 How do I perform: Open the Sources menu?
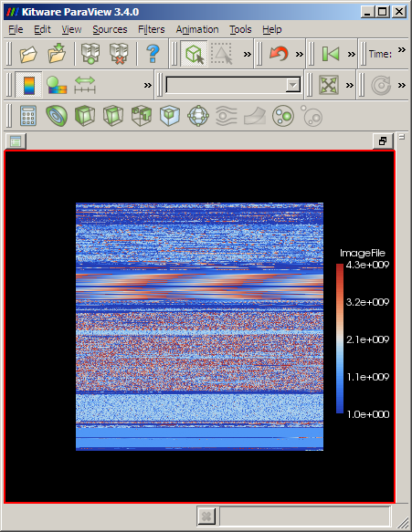coord(110,29)
